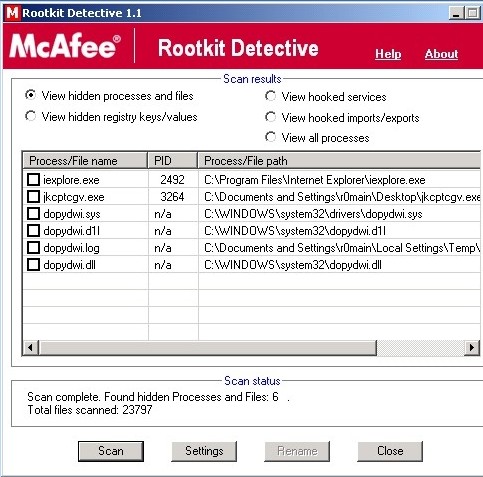Check the dopydwi.d1l checkbox
This screenshot has height=477, width=483.
click(33, 231)
